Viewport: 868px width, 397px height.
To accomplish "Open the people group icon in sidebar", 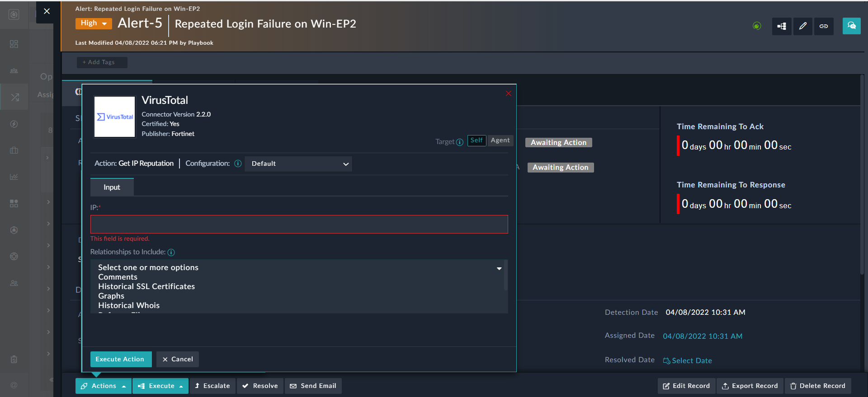I will coord(14,70).
